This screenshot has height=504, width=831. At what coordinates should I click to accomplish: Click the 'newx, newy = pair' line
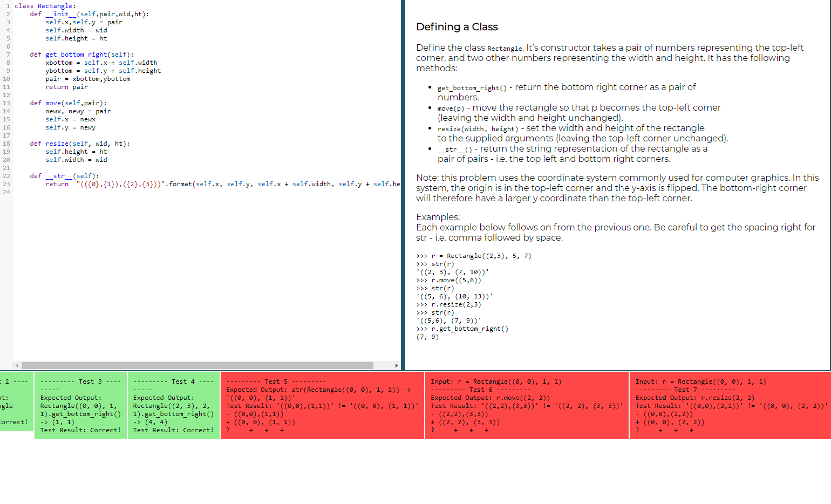click(78, 111)
